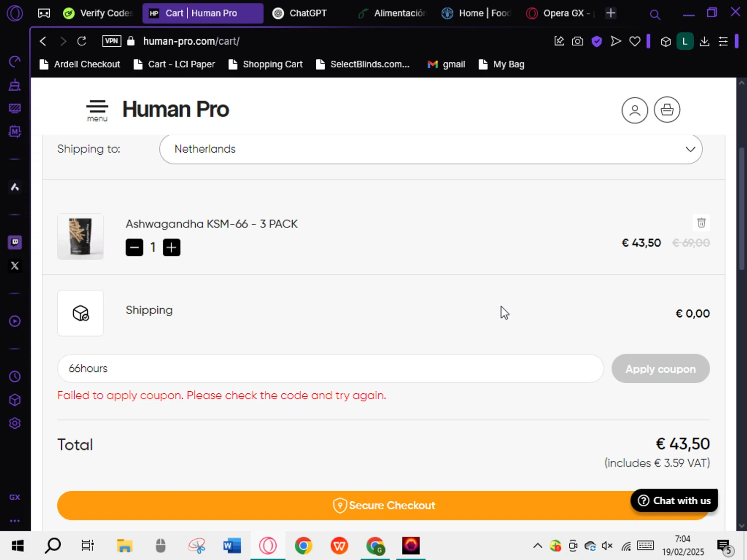Switch to Home | Food tab
Image resolution: width=747 pixels, height=560 pixels.
pyautogui.click(x=478, y=13)
